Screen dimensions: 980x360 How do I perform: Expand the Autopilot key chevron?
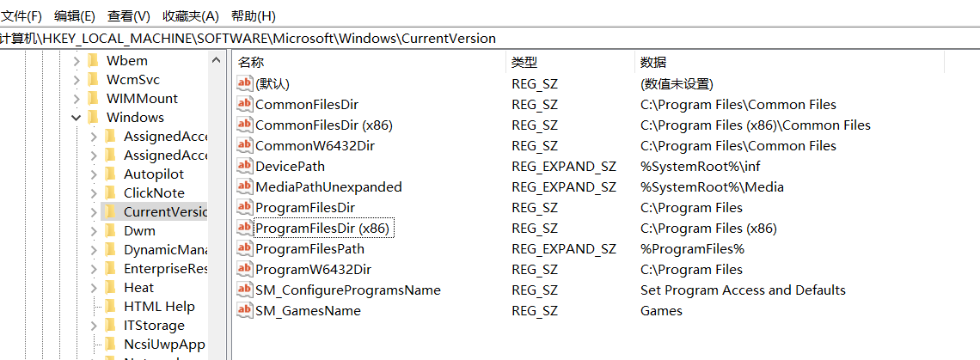[94, 174]
